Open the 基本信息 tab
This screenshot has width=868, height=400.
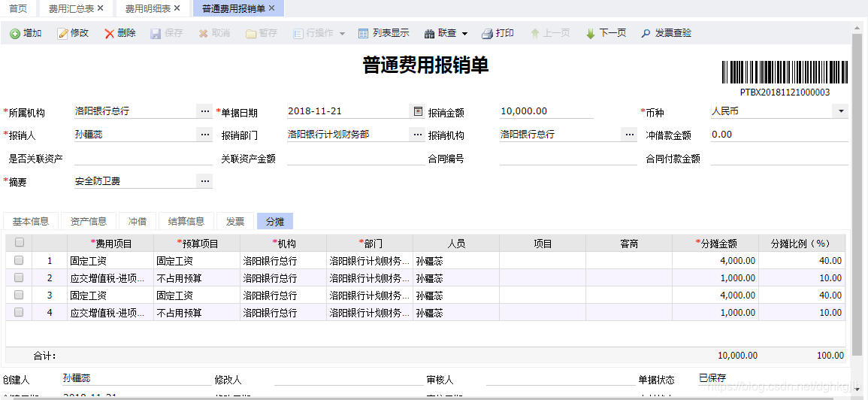[x=31, y=221]
